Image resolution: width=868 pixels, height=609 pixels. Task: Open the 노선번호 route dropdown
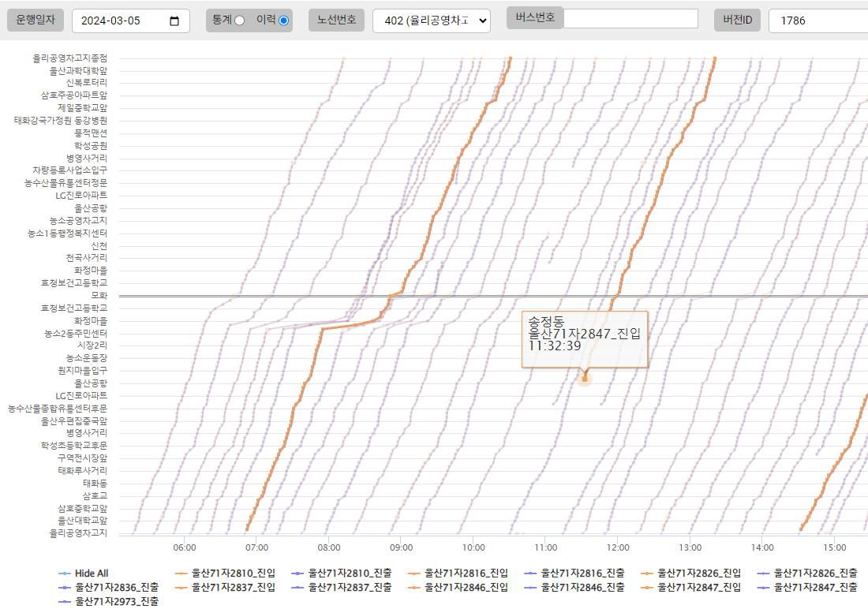pyautogui.click(x=431, y=21)
